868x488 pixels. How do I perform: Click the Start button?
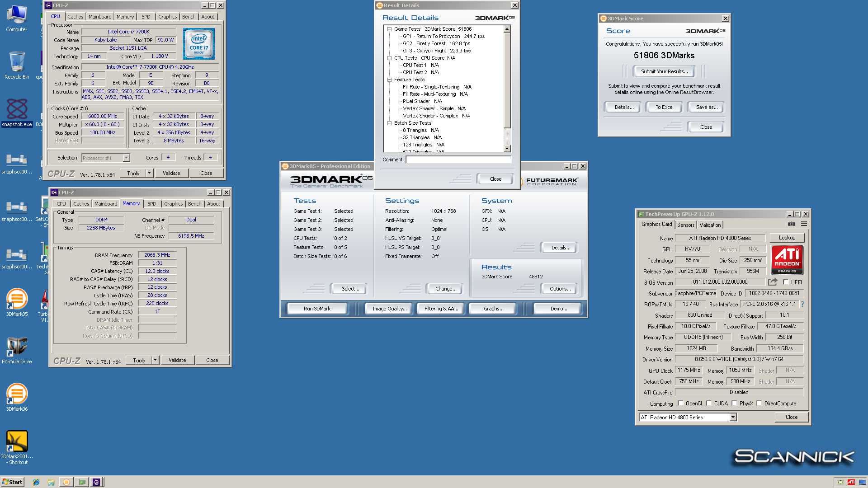13,482
